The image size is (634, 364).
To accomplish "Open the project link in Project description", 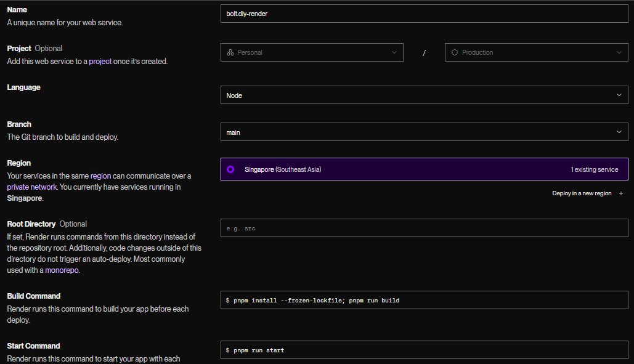I will [100, 62].
